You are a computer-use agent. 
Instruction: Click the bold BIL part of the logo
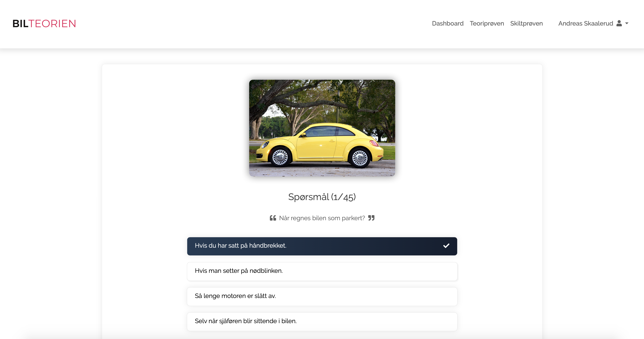point(20,24)
